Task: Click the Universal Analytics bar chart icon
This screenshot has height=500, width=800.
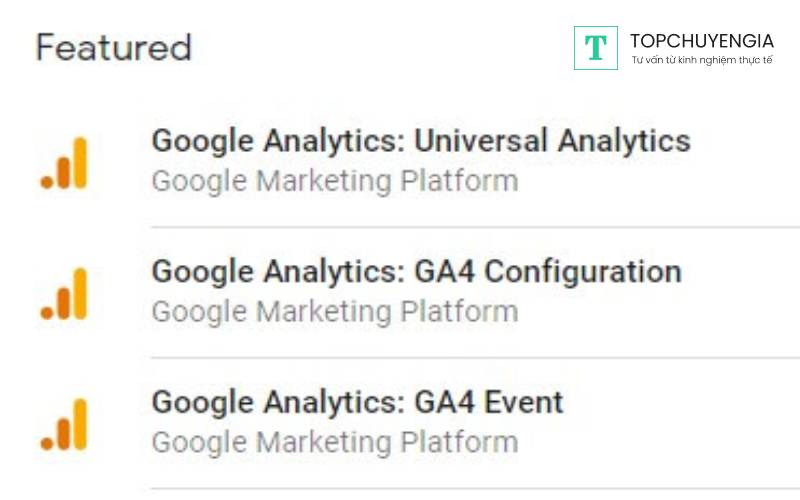Action: click(65, 164)
